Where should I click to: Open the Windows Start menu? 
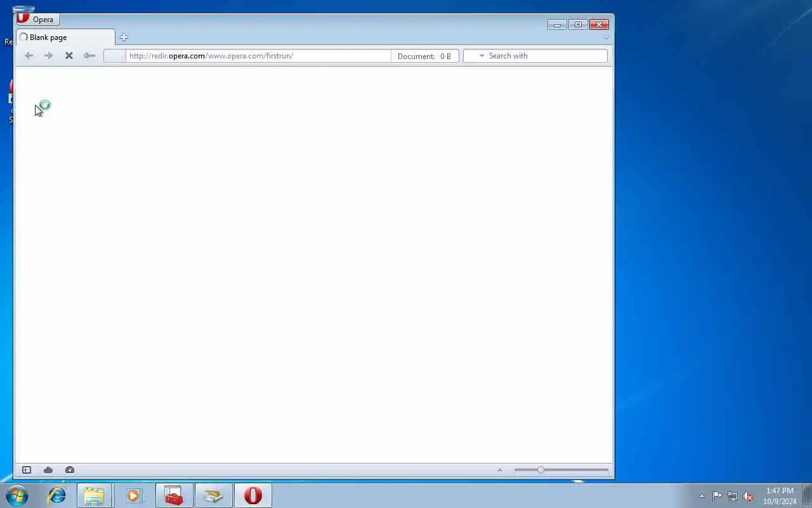point(17,495)
